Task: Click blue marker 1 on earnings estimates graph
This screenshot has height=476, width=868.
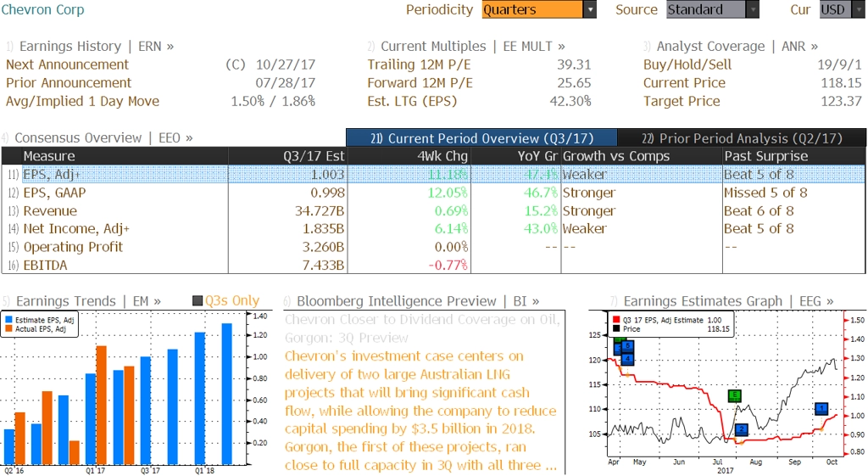Action: (821, 408)
